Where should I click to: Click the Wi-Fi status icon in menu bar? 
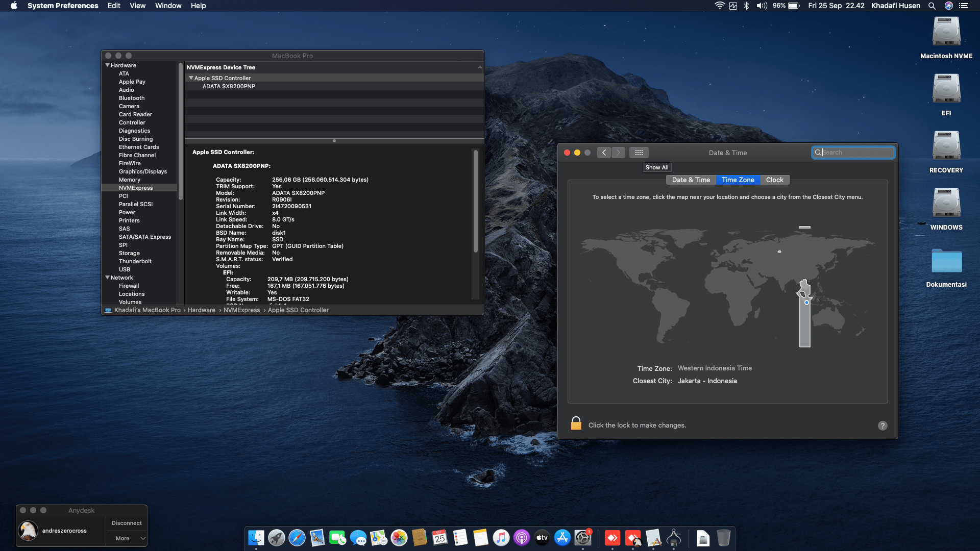tap(720, 6)
